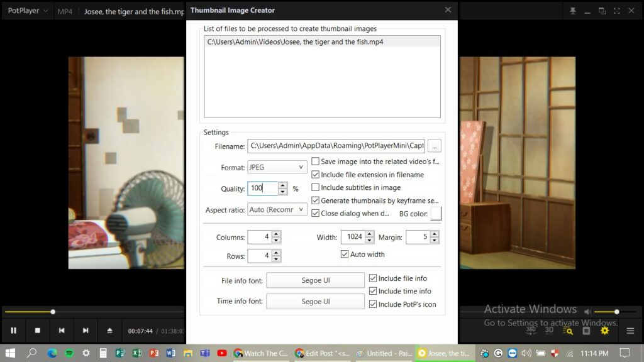Open Windows Start menu
This screenshot has width=644, height=362.
(10, 353)
